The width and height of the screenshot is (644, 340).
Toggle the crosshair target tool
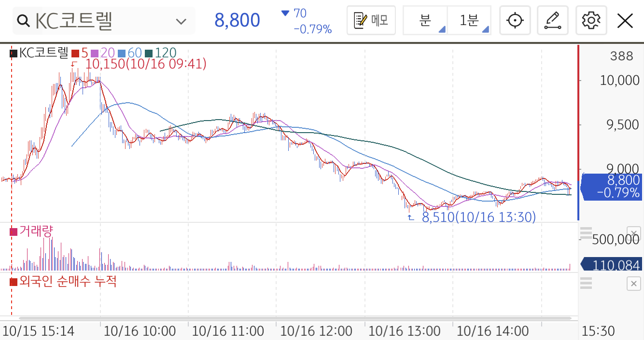click(x=515, y=20)
